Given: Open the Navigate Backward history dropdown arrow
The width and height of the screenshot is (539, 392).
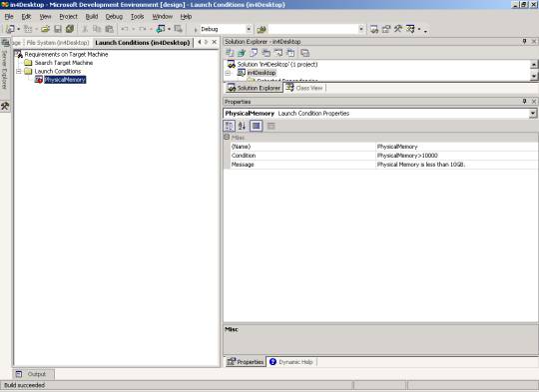Looking at the screenshot, I should 169,29.
